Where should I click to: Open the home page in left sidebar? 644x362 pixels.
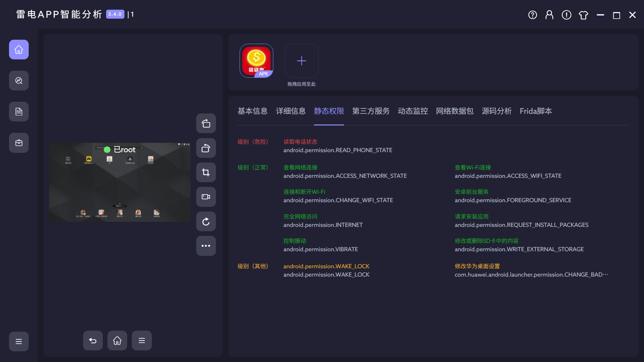coord(19,50)
